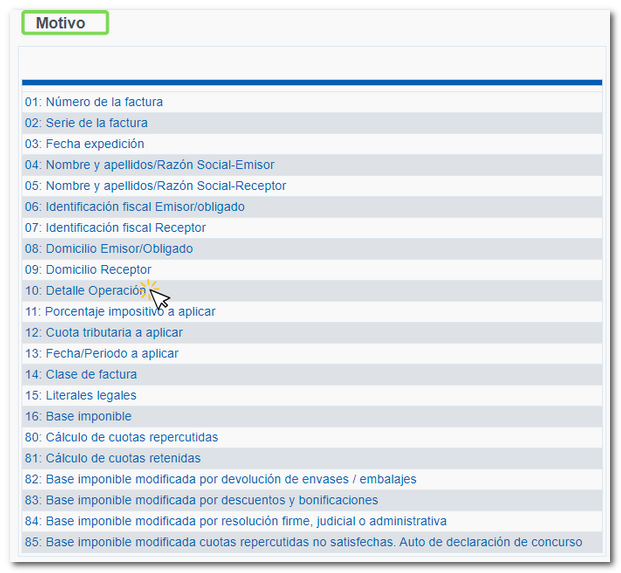Select 06: Identificación fiscal Emisor/obligado
Screen dimensions: 621x573
(x=135, y=207)
